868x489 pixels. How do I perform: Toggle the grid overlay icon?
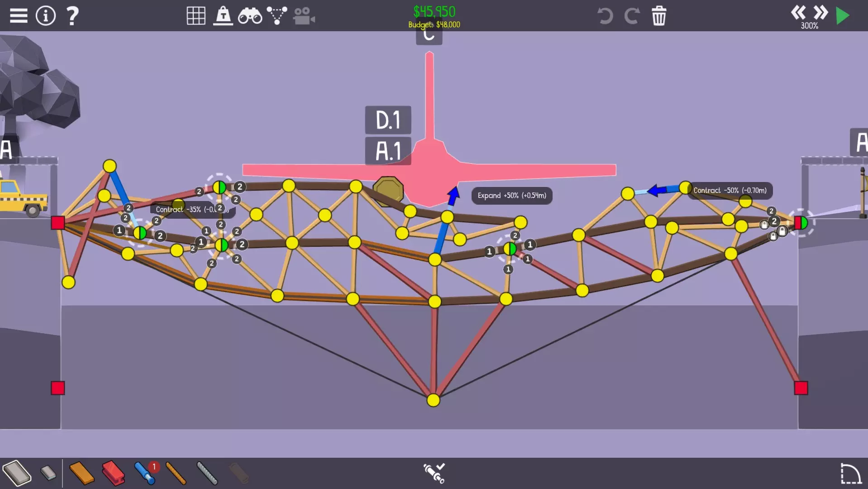pyautogui.click(x=196, y=16)
